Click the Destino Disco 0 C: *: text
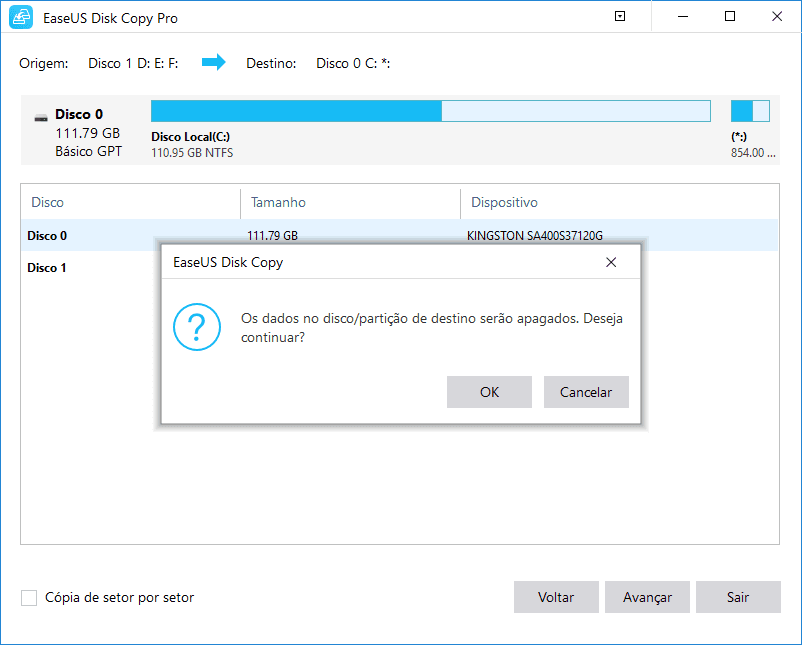The image size is (802, 645). tap(318, 63)
